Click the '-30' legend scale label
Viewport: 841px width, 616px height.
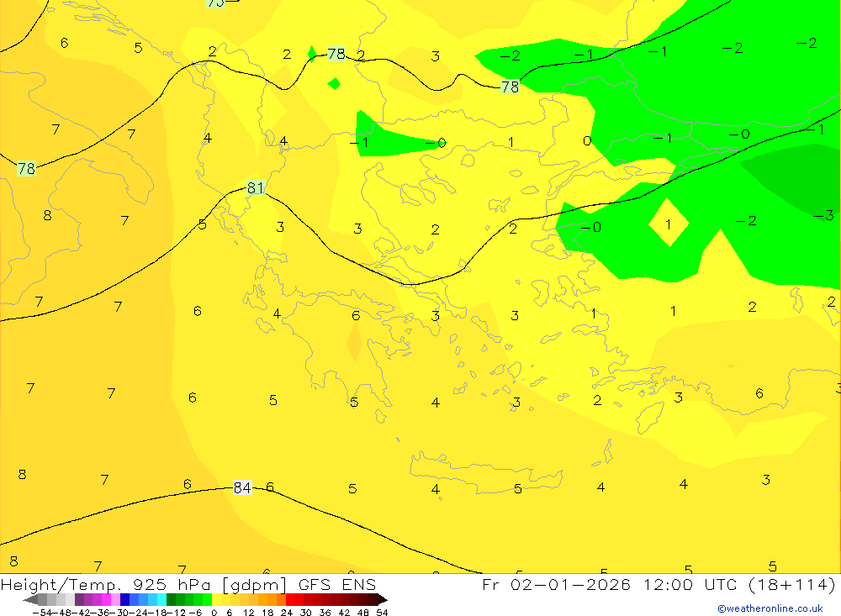pyautogui.click(x=120, y=613)
